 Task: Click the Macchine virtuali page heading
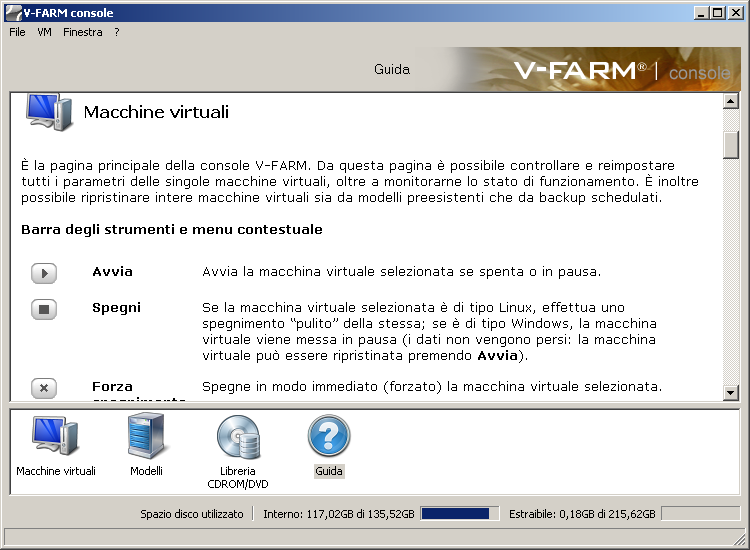pyautogui.click(x=156, y=112)
